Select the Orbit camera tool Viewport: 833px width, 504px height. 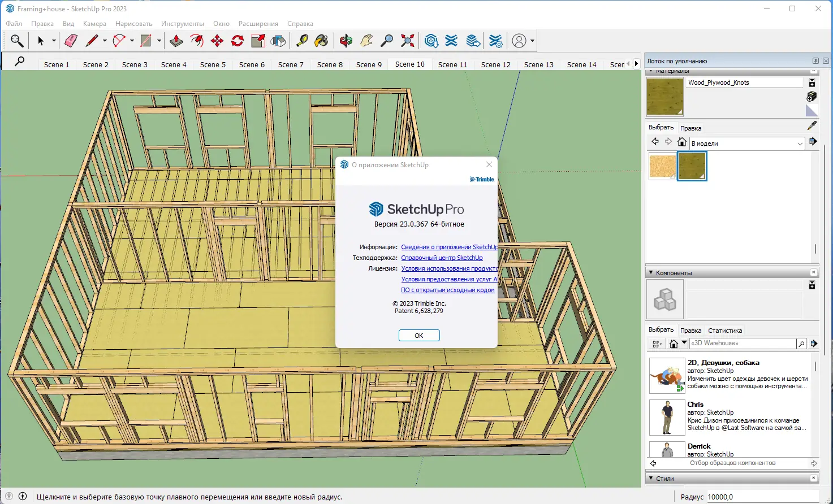(x=346, y=41)
